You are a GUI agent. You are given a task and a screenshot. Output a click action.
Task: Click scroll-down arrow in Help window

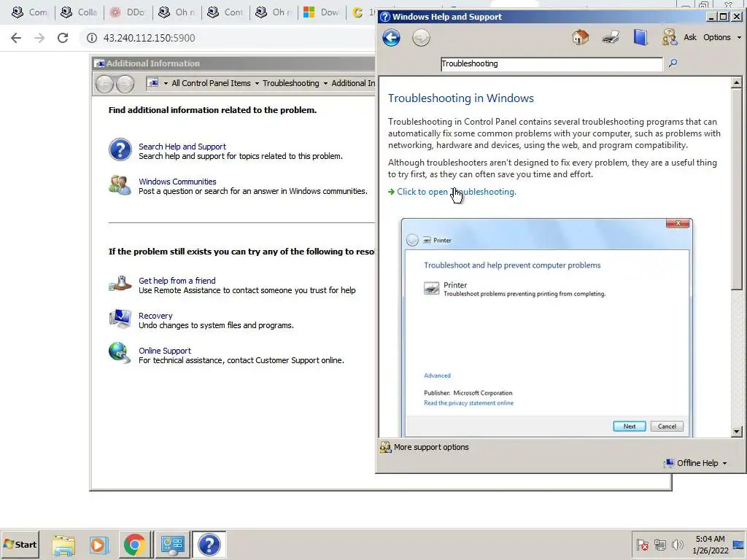(x=737, y=432)
